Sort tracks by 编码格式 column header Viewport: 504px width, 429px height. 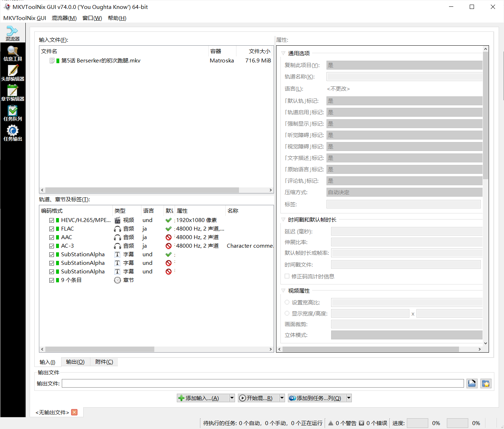(x=76, y=211)
